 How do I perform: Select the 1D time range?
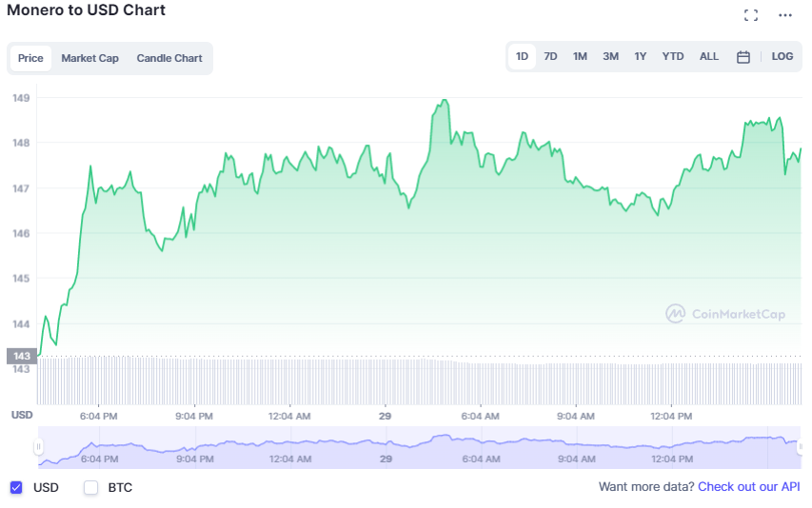point(522,56)
